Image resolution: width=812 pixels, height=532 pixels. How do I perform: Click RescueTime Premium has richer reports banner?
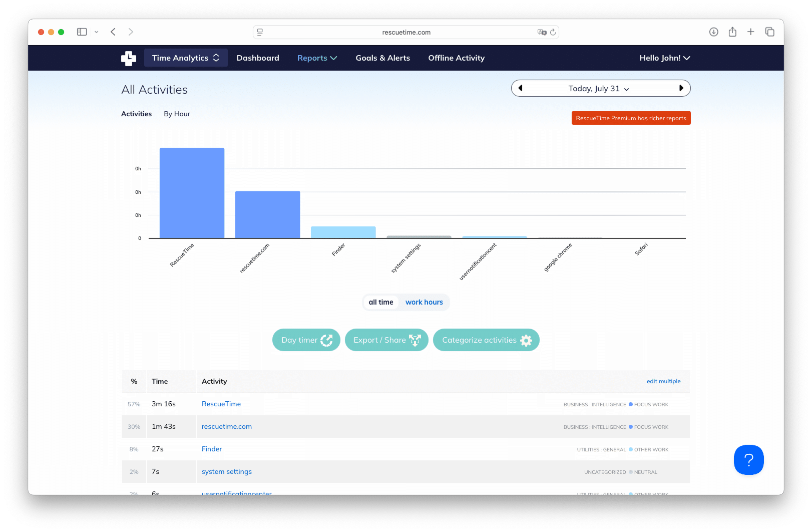(631, 118)
